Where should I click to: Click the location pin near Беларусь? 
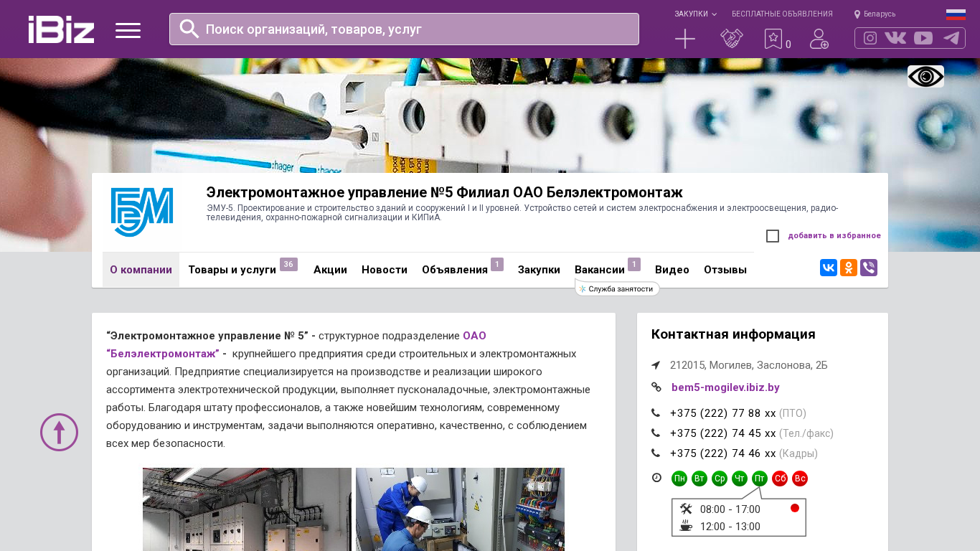pyautogui.click(x=857, y=14)
